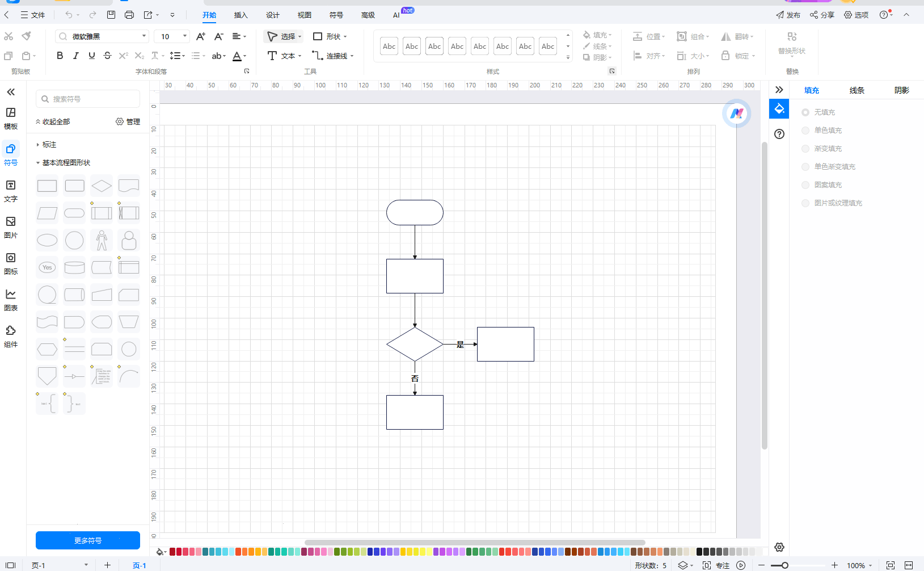Click the 更多符号 more symbols button

coord(88,540)
